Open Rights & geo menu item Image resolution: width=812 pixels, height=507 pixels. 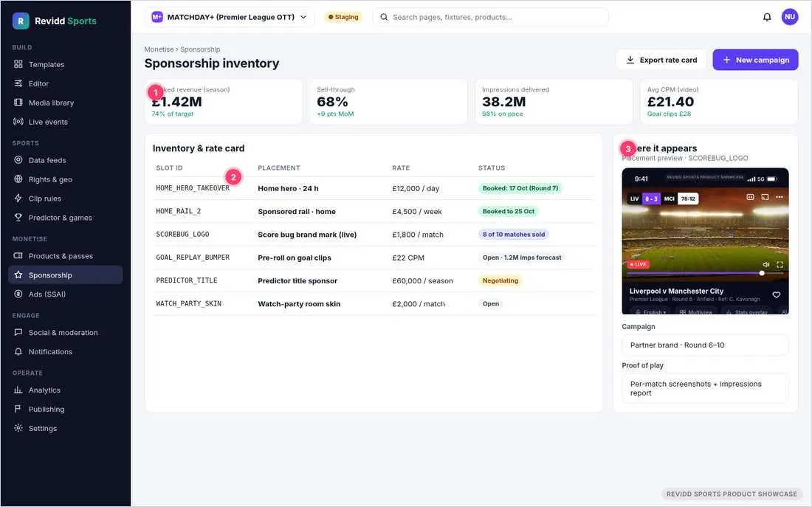tap(65, 179)
